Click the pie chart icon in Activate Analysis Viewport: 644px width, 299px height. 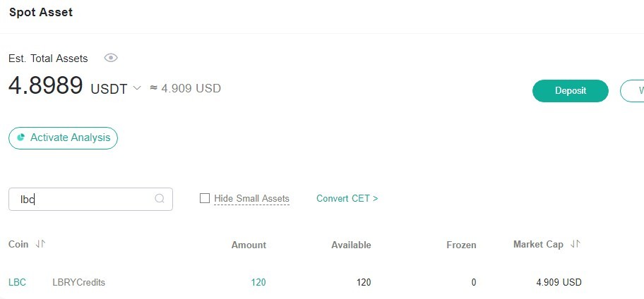point(20,138)
